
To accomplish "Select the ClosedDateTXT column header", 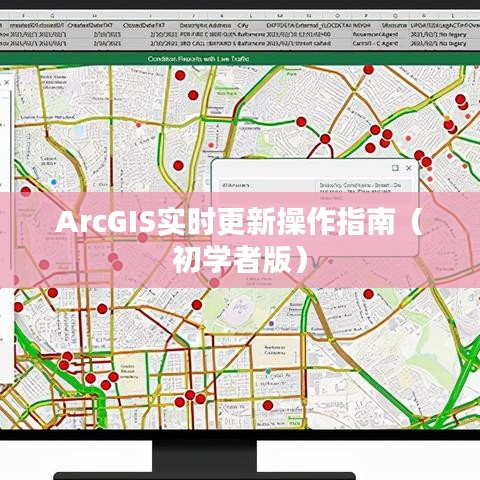I will coord(144,25).
